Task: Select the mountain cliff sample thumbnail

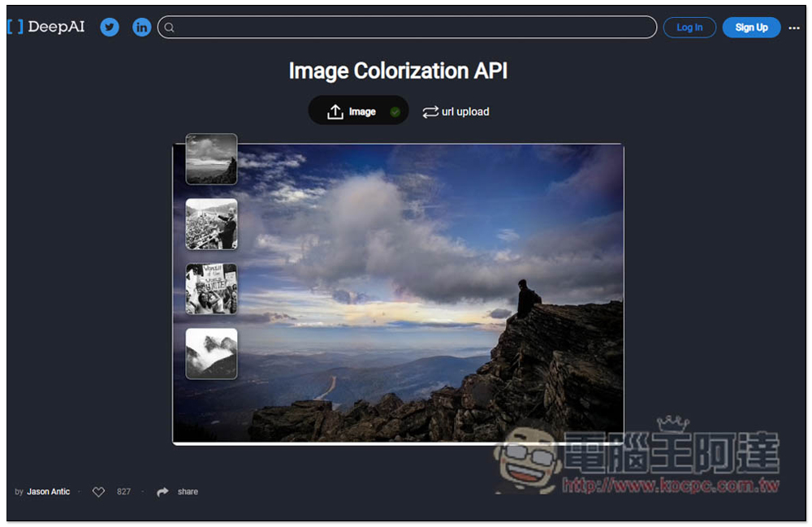Action: pyautogui.click(x=211, y=159)
